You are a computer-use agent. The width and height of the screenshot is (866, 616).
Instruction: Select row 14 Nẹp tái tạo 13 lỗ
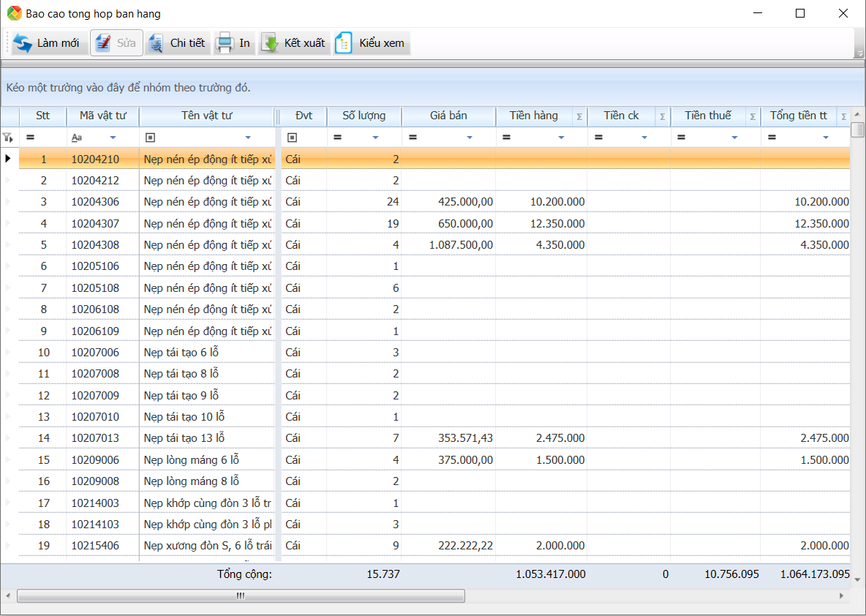[x=184, y=438]
